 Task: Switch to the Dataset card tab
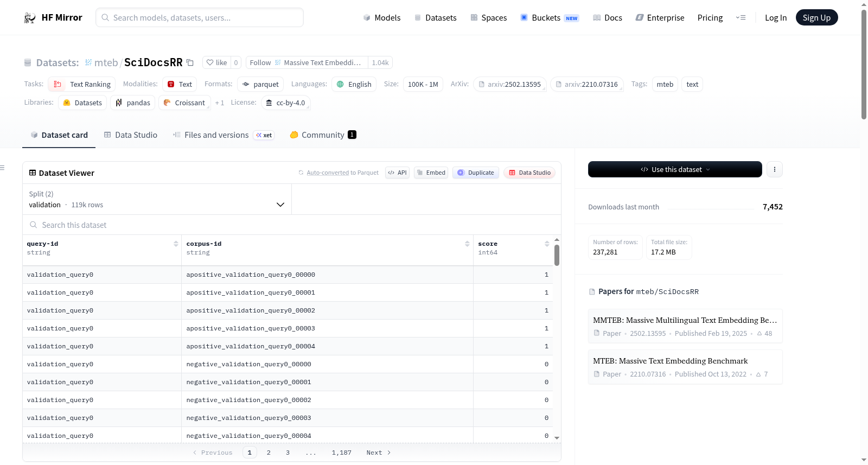coord(59,135)
